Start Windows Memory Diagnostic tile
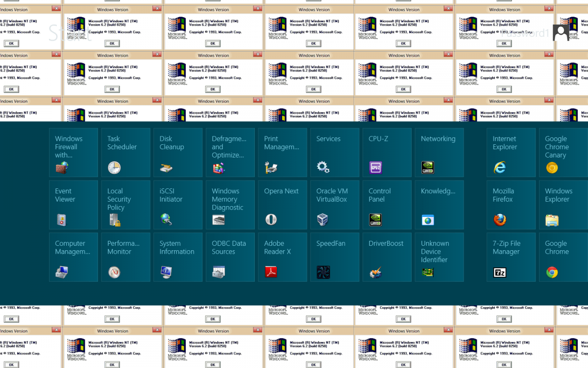 pyautogui.click(x=230, y=205)
